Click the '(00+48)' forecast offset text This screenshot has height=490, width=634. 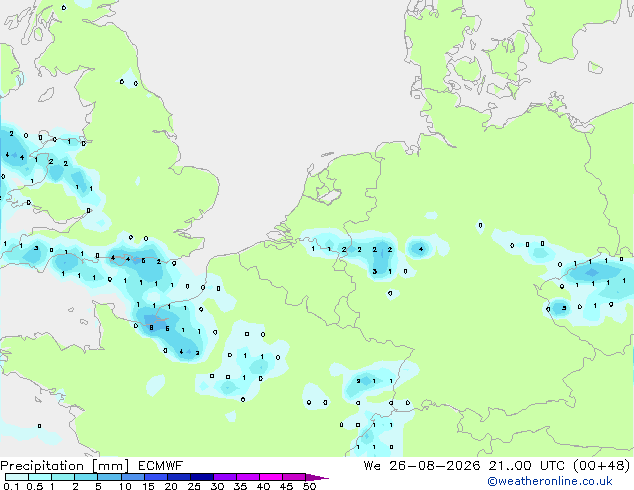pyautogui.click(x=601, y=466)
